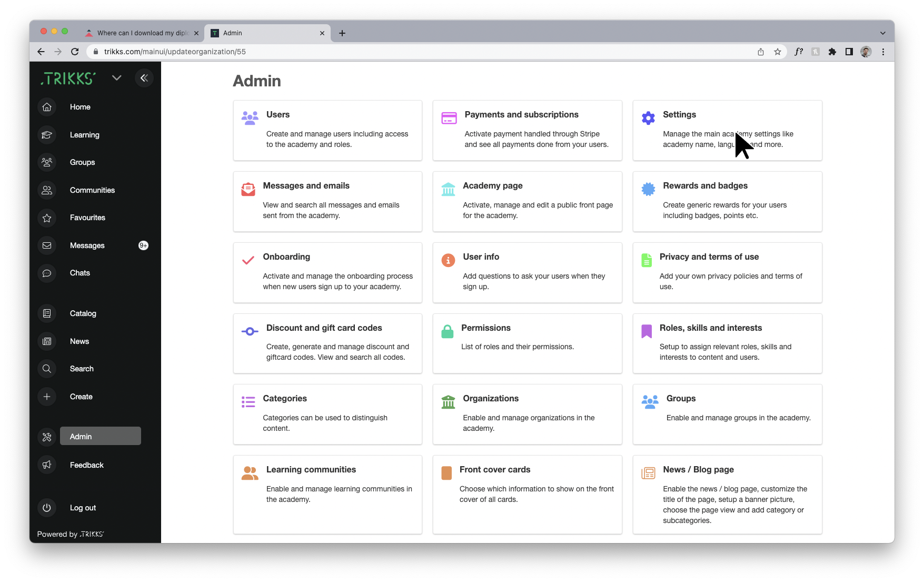Click the Feedback megaphone icon

47,465
